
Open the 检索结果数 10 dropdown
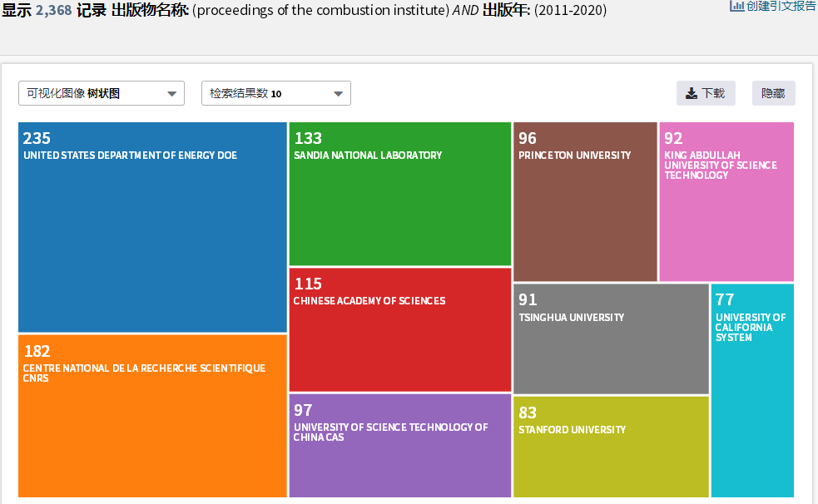pos(276,93)
